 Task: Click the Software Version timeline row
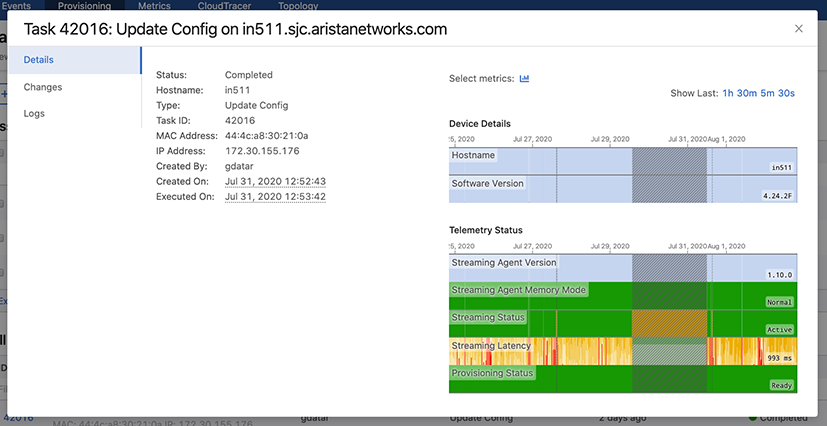point(623,189)
